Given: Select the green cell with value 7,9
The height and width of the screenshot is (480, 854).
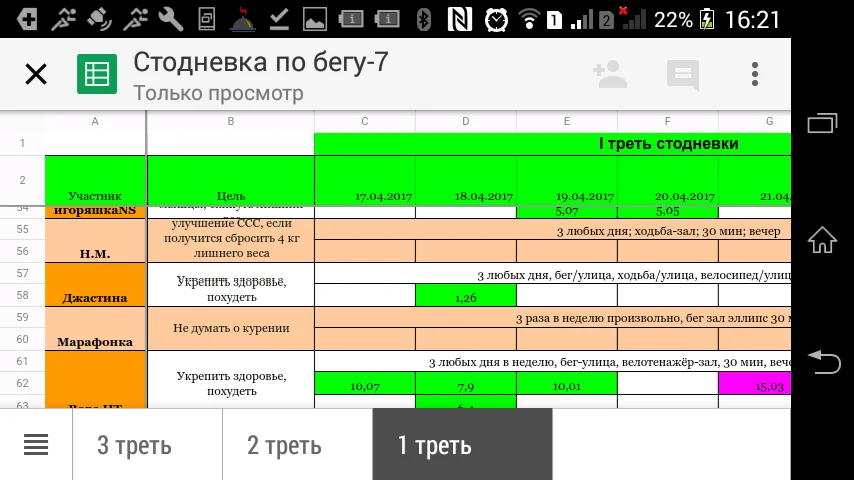Looking at the screenshot, I should (x=466, y=384).
